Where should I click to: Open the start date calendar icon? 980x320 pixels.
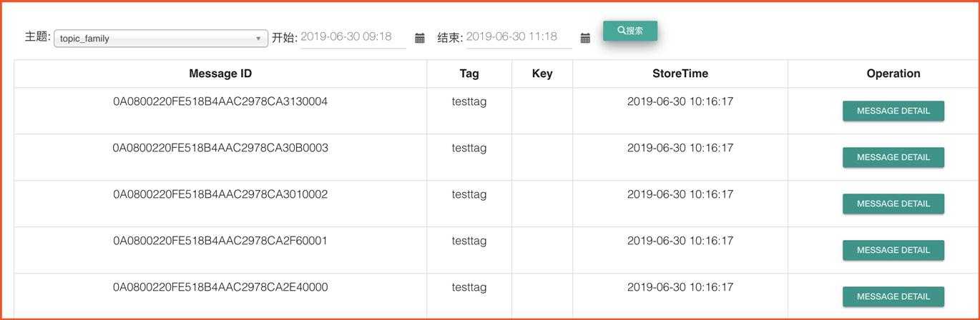[x=420, y=38]
